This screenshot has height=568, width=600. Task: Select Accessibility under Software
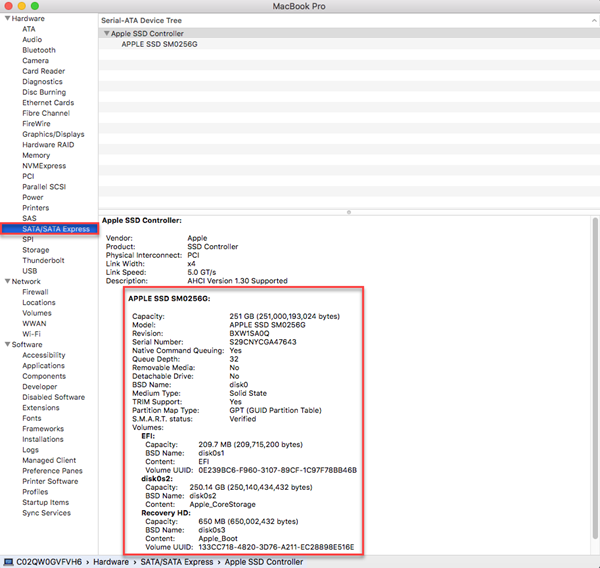coord(44,355)
